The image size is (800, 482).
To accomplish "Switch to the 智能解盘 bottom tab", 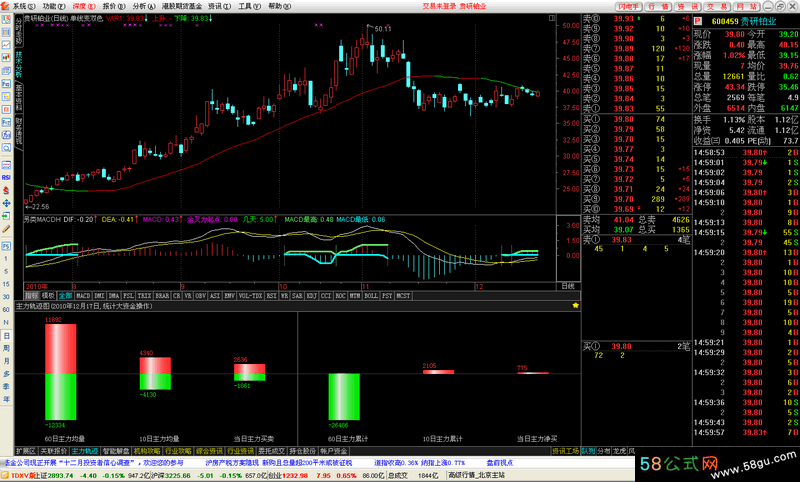I will [116, 451].
